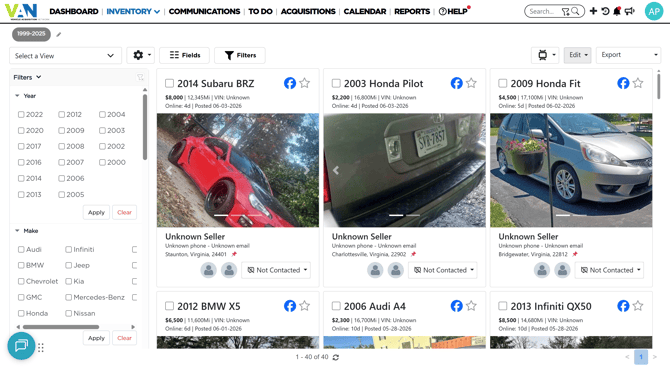Open Facebook listing for 2013 Infiniti QX50

(x=623, y=306)
